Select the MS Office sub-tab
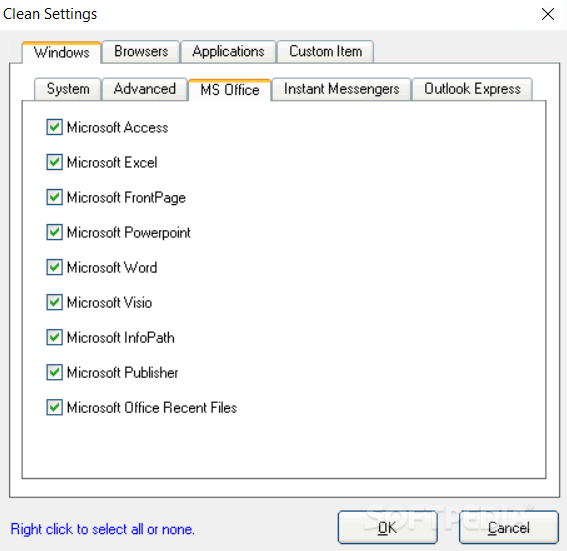 pyautogui.click(x=230, y=90)
